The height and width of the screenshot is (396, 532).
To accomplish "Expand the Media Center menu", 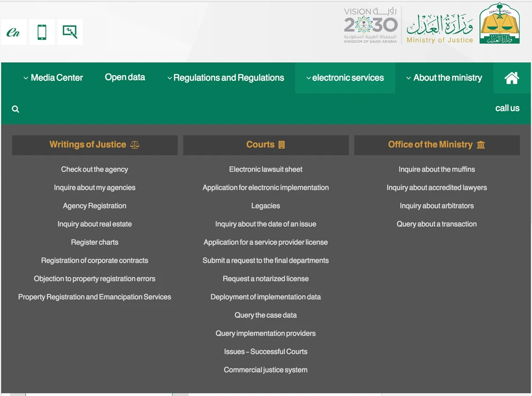I will point(53,78).
